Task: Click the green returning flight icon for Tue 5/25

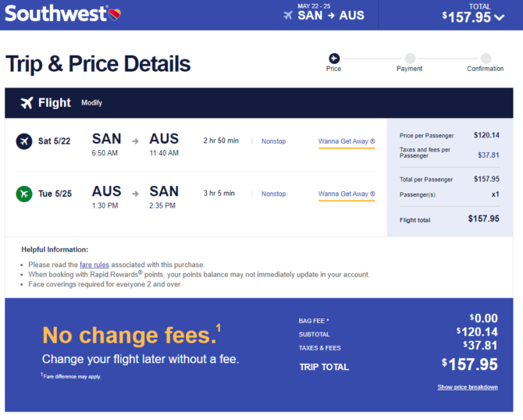Action: (x=24, y=194)
